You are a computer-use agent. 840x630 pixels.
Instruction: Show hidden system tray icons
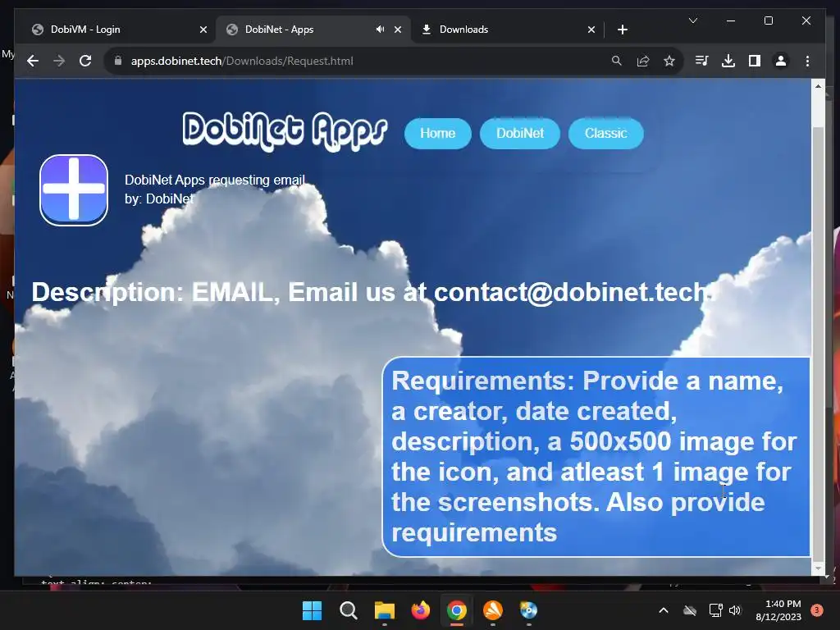point(663,610)
